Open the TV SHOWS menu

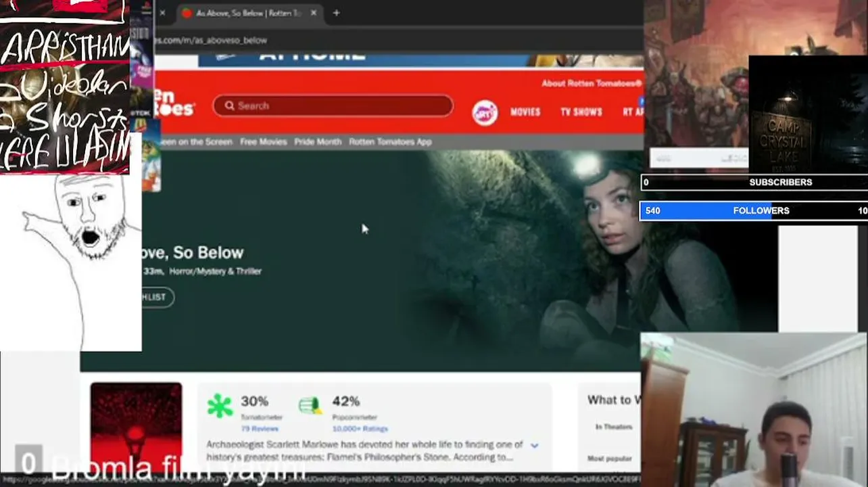point(581,112)
